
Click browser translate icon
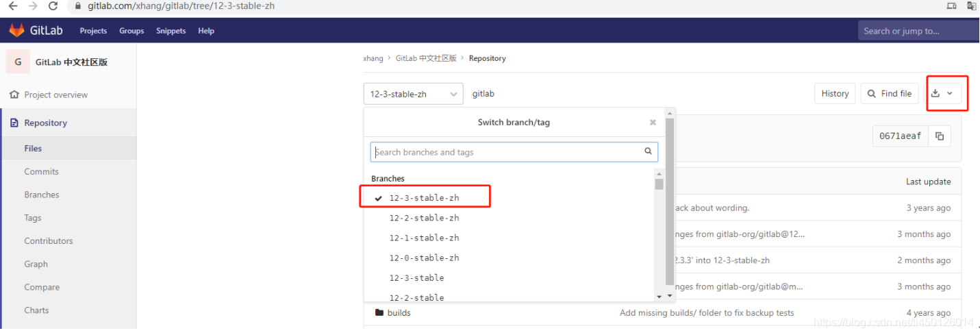pyautogui.click(x=972, y=6)
